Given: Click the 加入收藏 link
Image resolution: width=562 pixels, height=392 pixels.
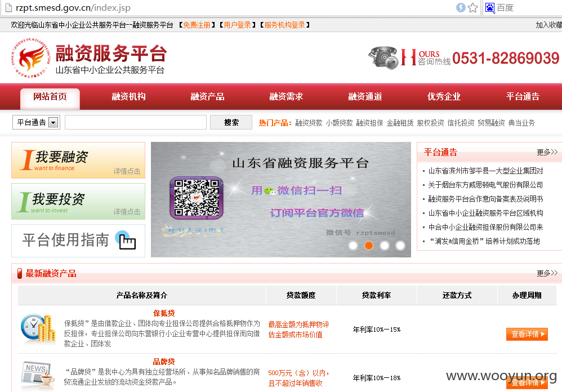Looking at the screenshot, I should point(548,25).
